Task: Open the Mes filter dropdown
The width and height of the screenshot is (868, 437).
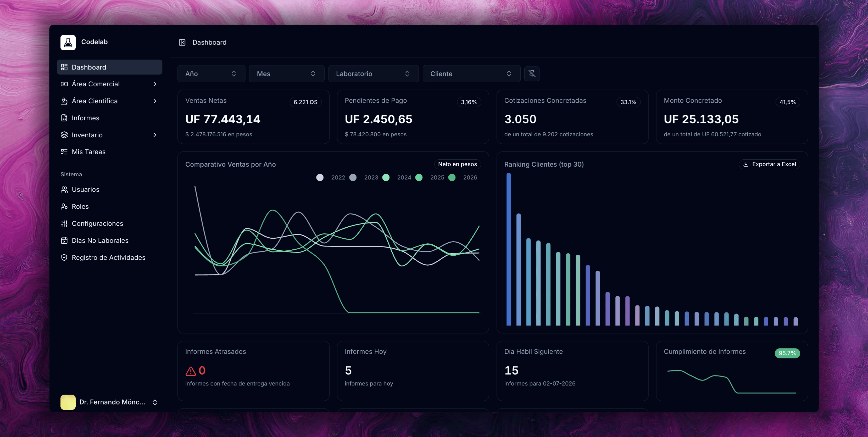Action: click(286, 74)
